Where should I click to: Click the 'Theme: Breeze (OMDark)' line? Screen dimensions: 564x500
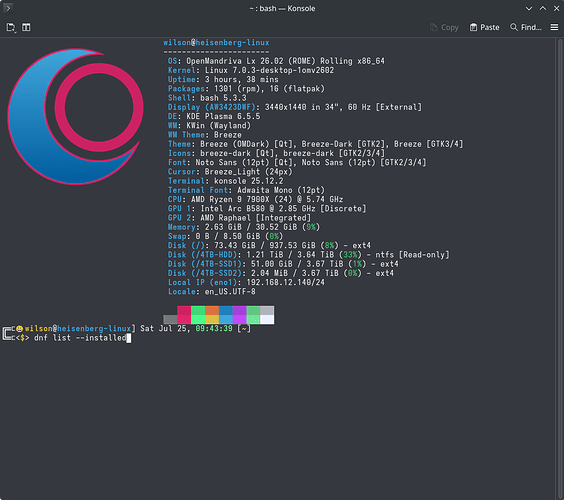315,144
